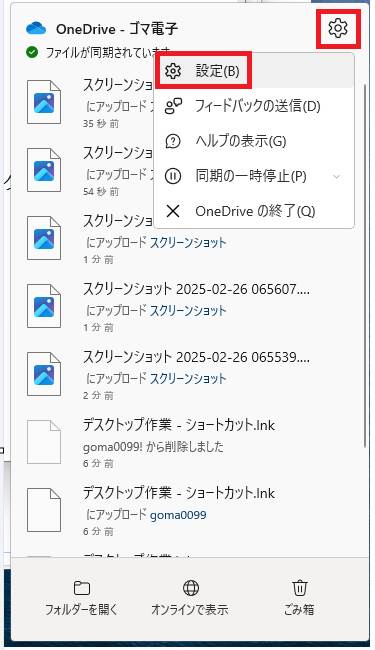The image size is (375, 650).
Task: Click the green sync status checkmark
Action: click(32, 53)
